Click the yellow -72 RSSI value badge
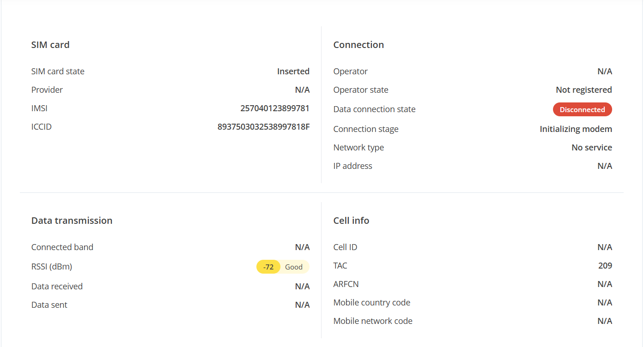Image resolution: width=644 pixels, height=347 pixels. [268, 267]
